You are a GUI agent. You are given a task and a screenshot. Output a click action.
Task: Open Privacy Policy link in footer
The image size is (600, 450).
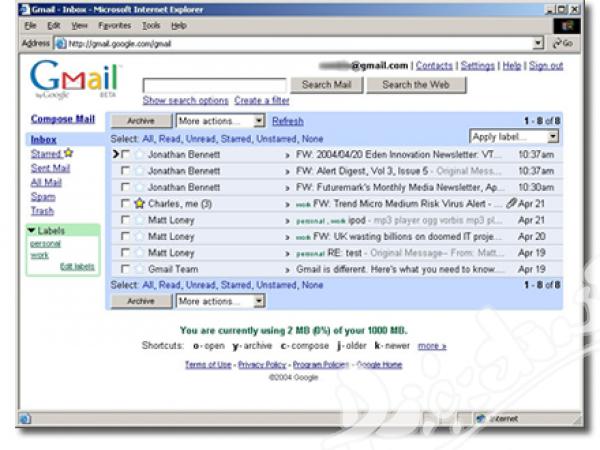coord(262,365)
